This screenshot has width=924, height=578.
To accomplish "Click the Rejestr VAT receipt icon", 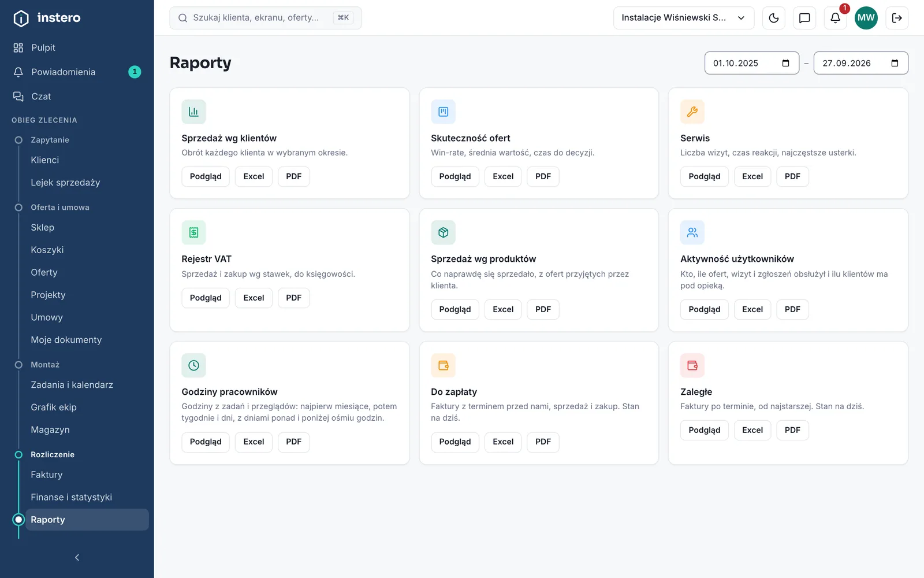I will point(193,232).
